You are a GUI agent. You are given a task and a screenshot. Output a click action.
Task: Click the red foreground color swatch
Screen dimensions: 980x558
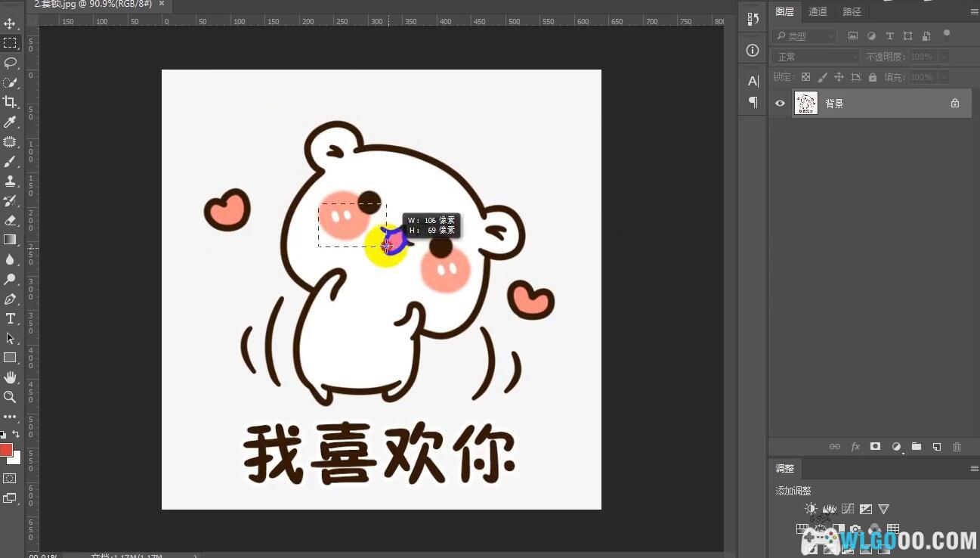(6, 451)
